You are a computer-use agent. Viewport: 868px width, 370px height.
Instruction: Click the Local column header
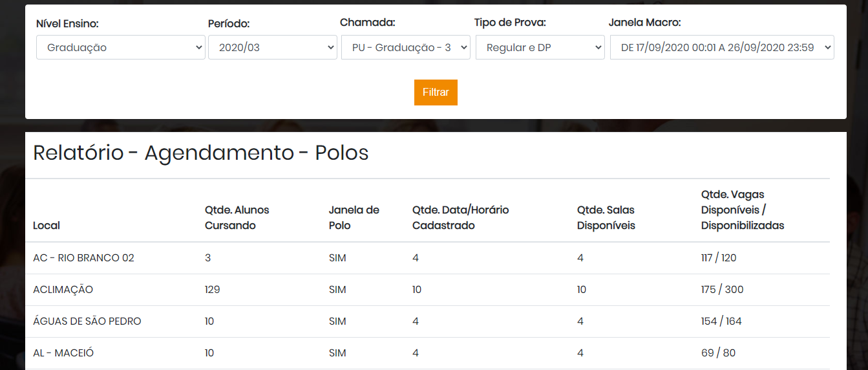(x=47, y=225)
